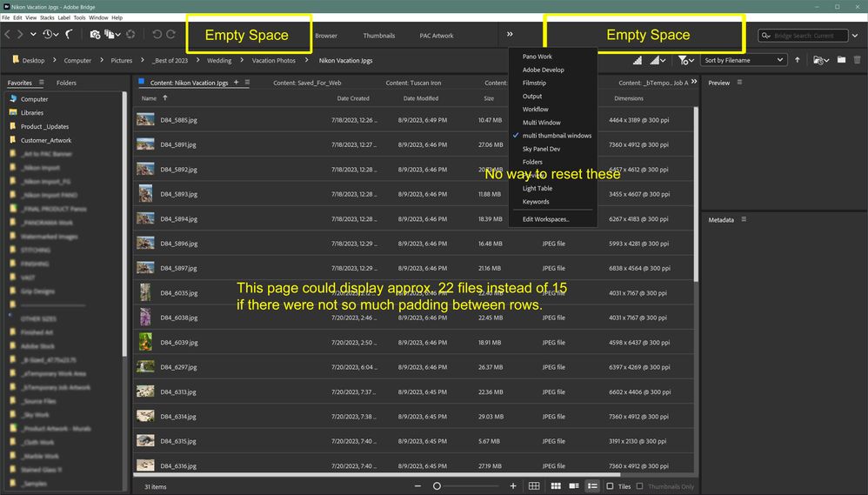This screenshot has width=868, height=495.
Task: Open navigation history dropdown arrow
Action: (33, 34)
